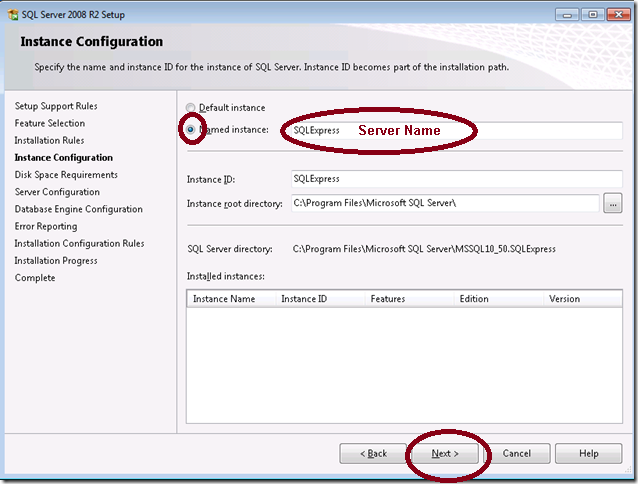The width and height of the screenshot is (638, 484).
Task: Select the Default instance radio button
Action: pos(191,108)
